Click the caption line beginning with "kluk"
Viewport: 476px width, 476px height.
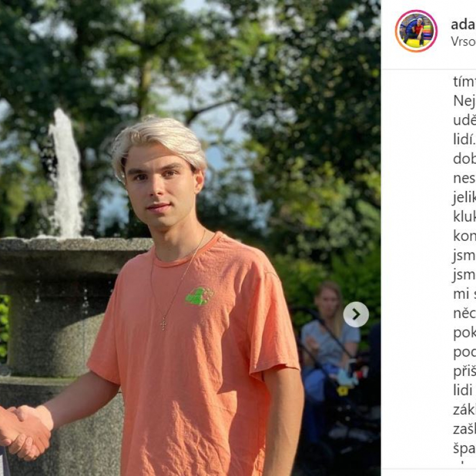464,217
